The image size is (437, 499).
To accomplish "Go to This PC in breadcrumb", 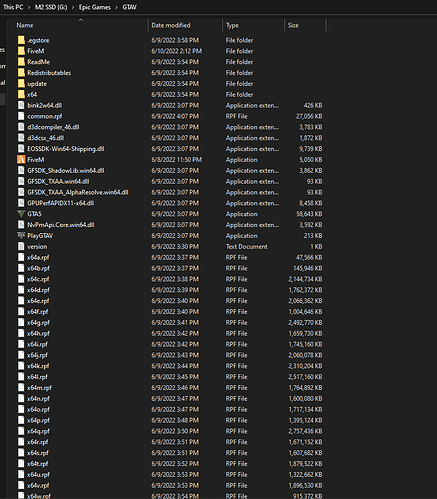I will coord(13,7).
